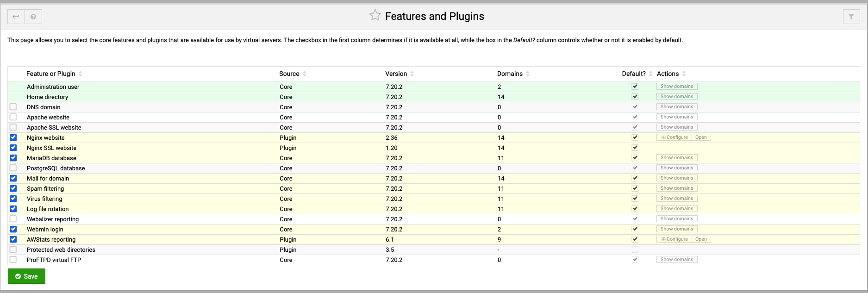
Task: Click the Nginx website row label
Action: point(46,137)
